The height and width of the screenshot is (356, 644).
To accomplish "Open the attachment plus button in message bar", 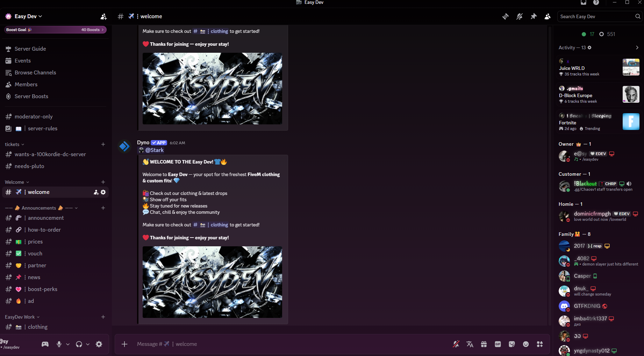I will (x=124, y=344).
